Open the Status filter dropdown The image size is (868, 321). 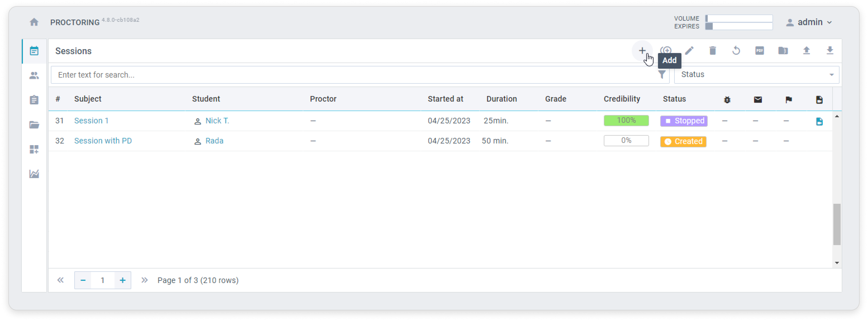756,75
